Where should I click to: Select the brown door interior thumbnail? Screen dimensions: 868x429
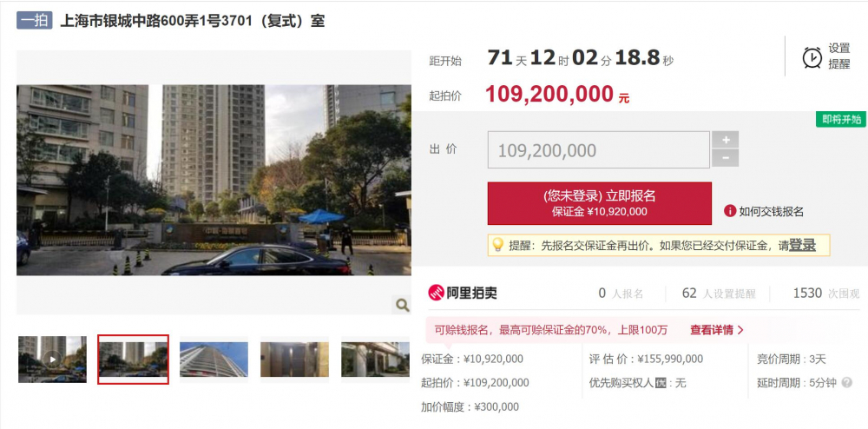[294, 360]
